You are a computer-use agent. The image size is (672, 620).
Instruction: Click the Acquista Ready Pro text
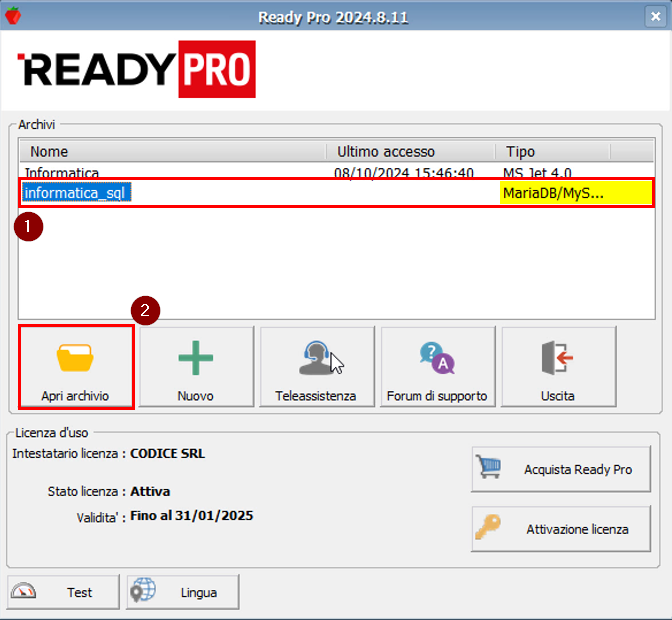pos(578,470)
